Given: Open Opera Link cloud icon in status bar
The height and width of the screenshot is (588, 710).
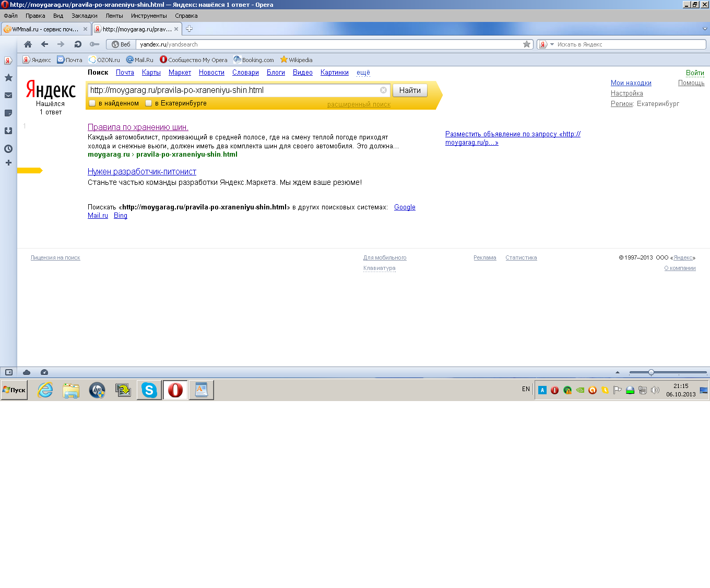Looking at the screenshot, I should pos(27,372).
